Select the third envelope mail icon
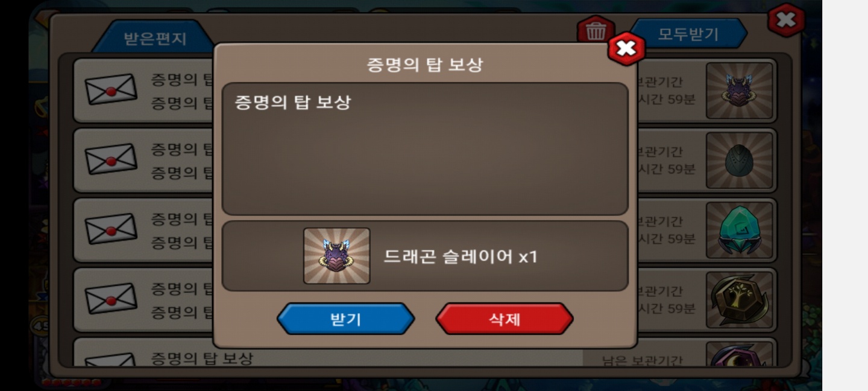This screenshot has width=868, height=391. pyautogui.click(x=111, y=229)
